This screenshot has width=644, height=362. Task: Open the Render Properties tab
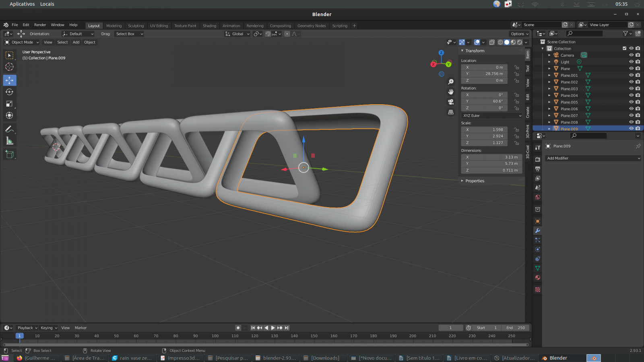click(x=538, y=158)
